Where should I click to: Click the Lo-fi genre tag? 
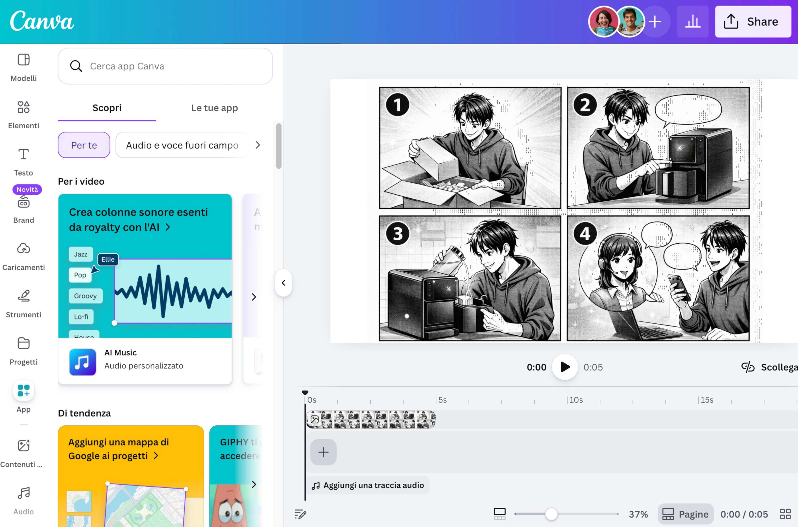pyautogui.click(x=81, y=317)
